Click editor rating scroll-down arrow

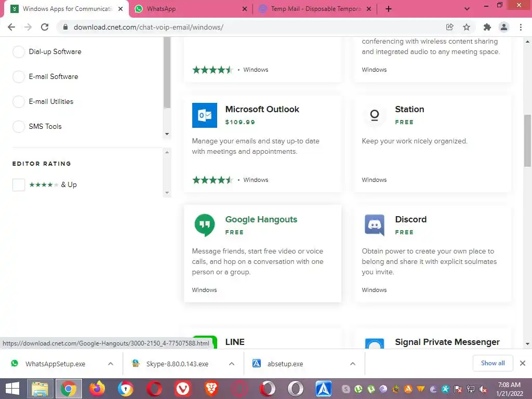[x=167, y=193]
